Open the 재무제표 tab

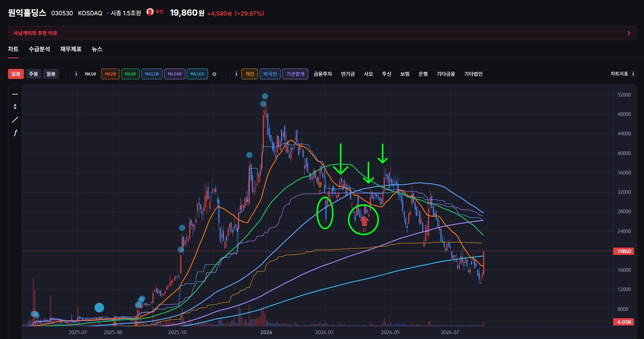(71, 49)
